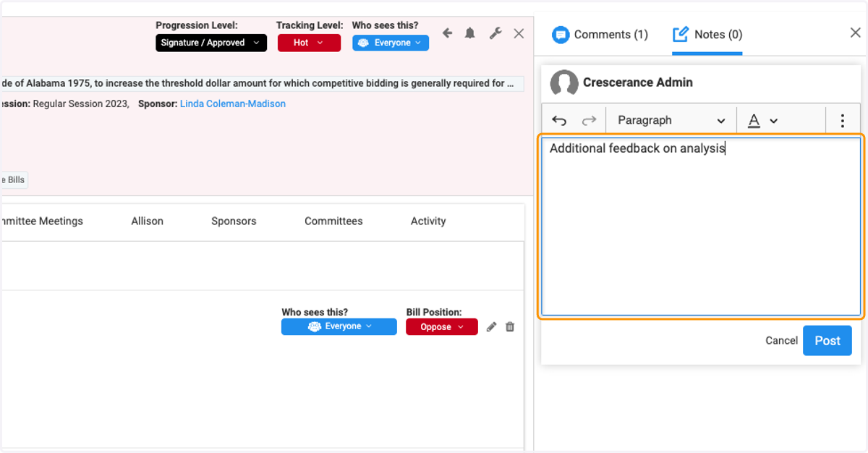Open the Hot tracking level dropdown
The width and height of the screenshot is (868, 453).
coord(309,43)
